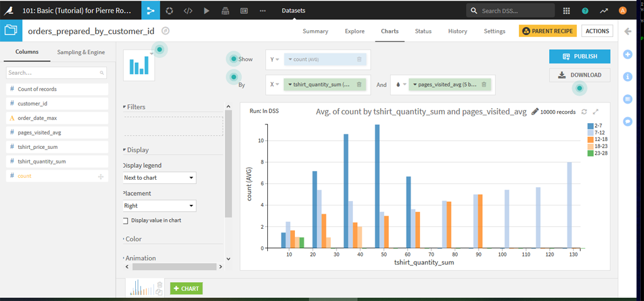644x301 pixels.
Task: Select order_date_max column in list
Action: [x=57, y=118]
